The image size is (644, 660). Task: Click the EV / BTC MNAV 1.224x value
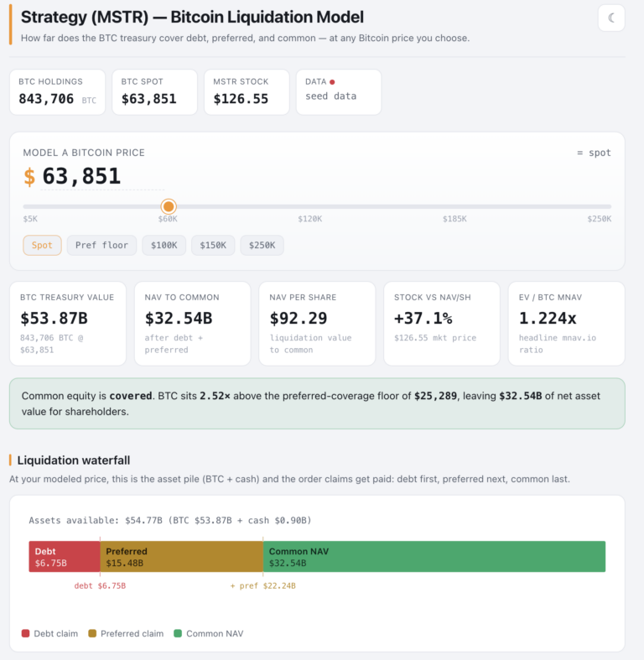548,318
